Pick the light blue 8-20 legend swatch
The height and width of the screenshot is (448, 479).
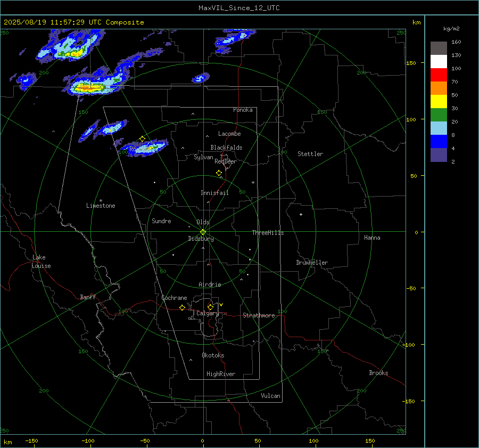(439, 128)
